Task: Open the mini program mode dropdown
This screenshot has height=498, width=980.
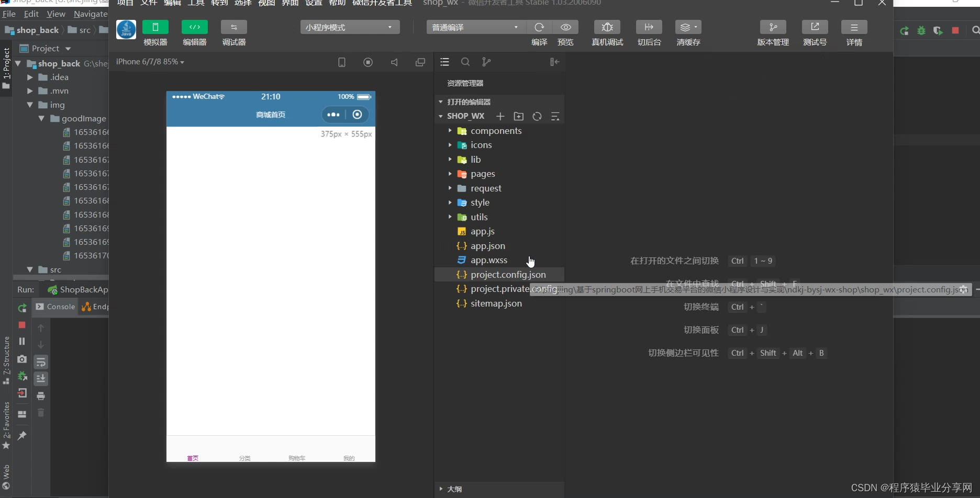Action: (x=350, y=27)
